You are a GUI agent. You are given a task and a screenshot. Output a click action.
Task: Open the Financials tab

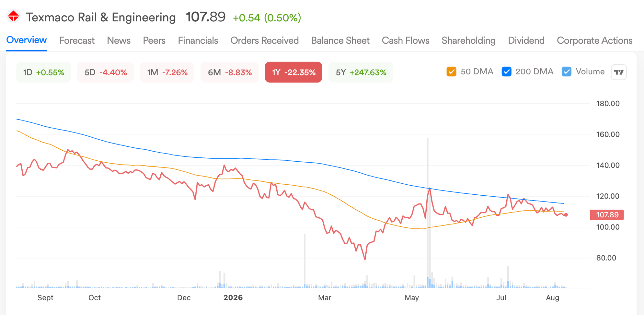point(198,41)
